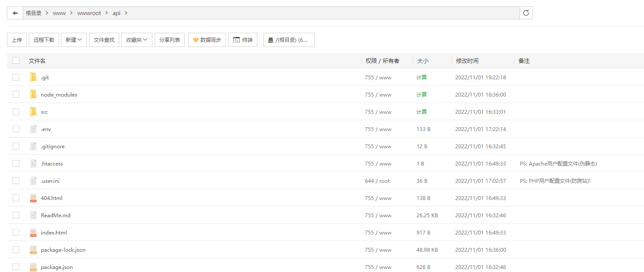Open the /(根目录) disk selector
The width and height of the screenshot is (644, 272).
pos(289,40)
